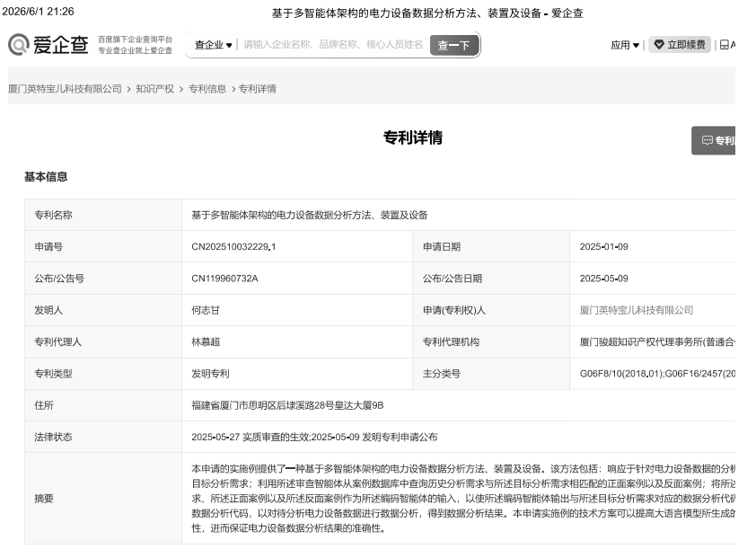Viewport: 756px width, 549px height.
Task: Click address 福建省厦门市思明区后埭溪路28号
Action: click(263, 405)
